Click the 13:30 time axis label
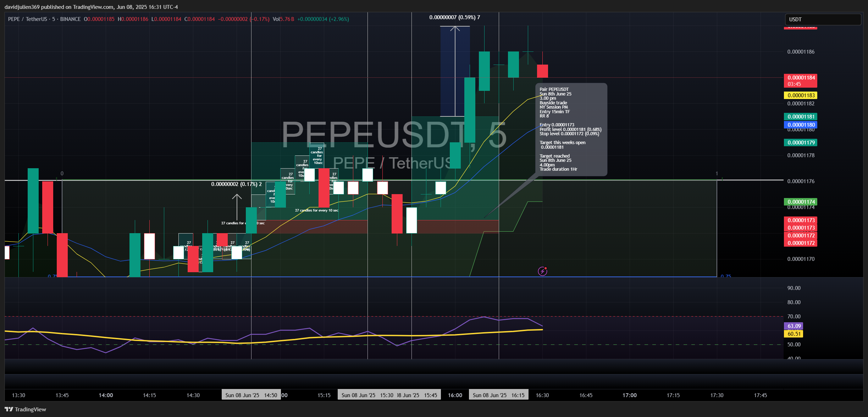 tap(18, 395)
